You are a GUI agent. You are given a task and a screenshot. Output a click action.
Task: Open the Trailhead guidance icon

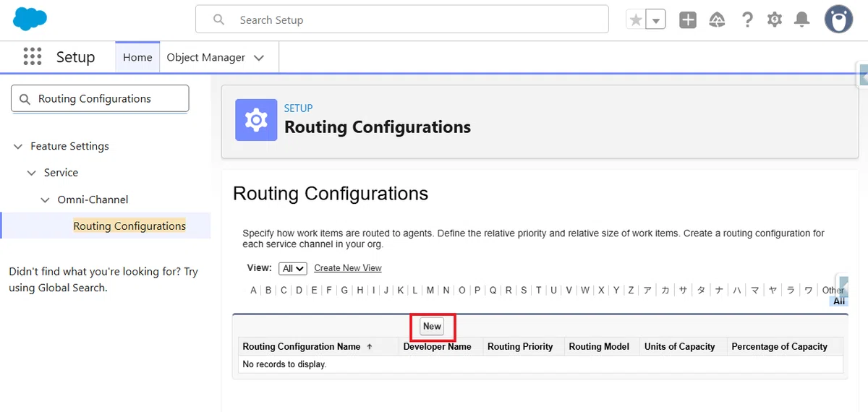(x=717, y=20)
